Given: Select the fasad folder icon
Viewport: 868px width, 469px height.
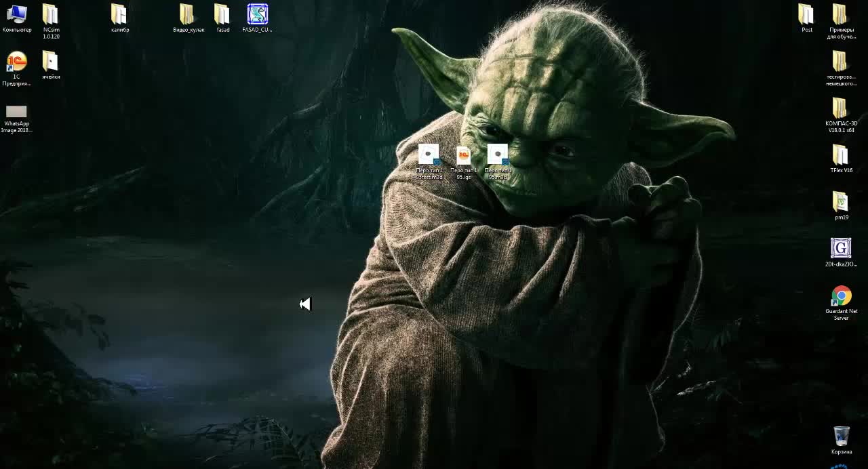Looking at the screenshot, I should pyautogui.click(x=222, y=19).
